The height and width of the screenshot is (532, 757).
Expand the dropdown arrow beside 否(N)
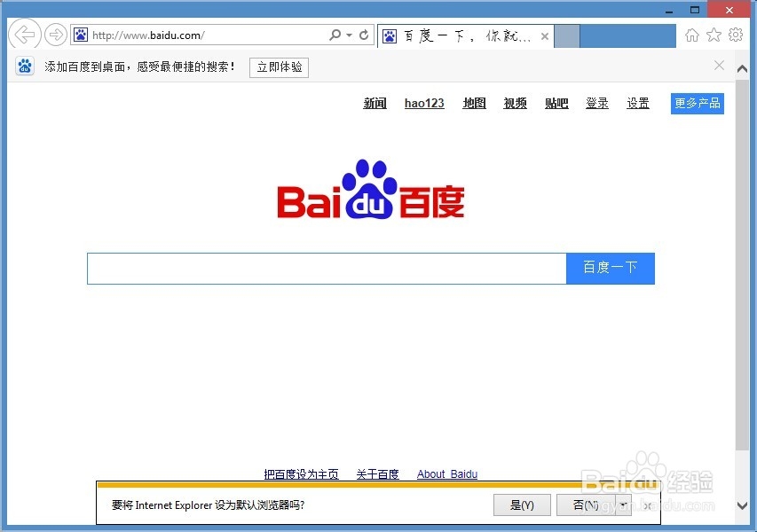(623, 505)
